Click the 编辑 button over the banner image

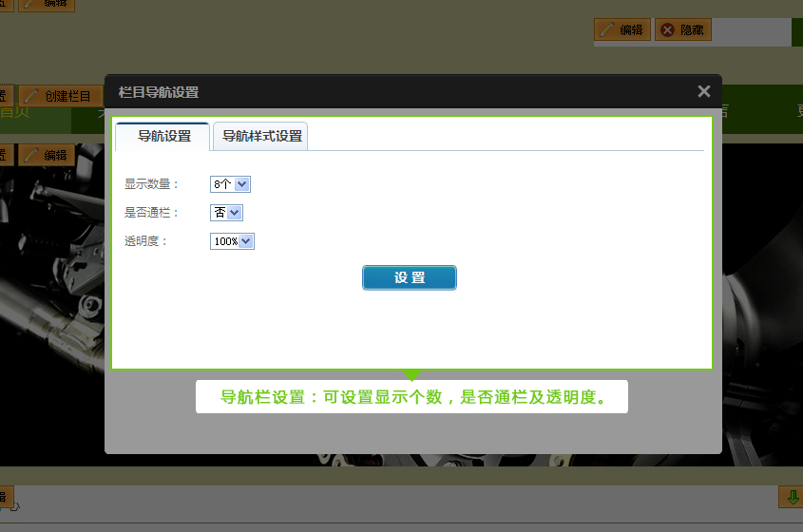pos(47,155)
